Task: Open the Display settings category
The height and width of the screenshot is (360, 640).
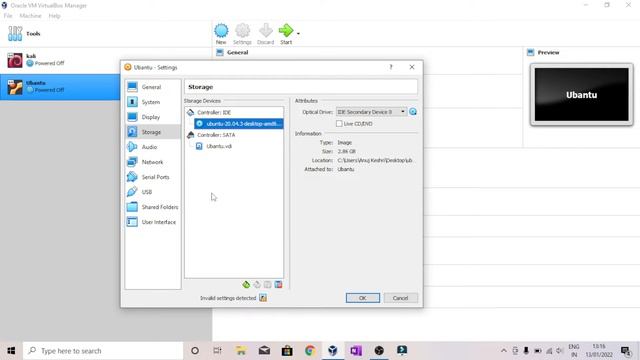Action: pos(153,117)
